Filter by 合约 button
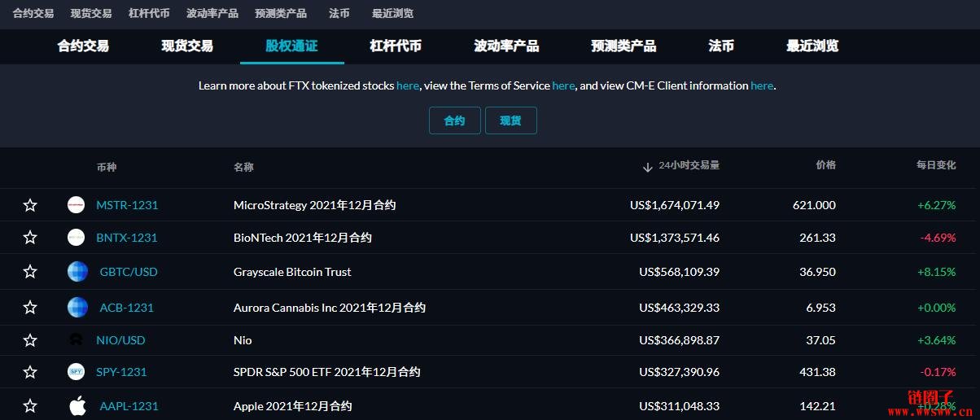Viewport: 980px width, 420px height. point(455,120)
